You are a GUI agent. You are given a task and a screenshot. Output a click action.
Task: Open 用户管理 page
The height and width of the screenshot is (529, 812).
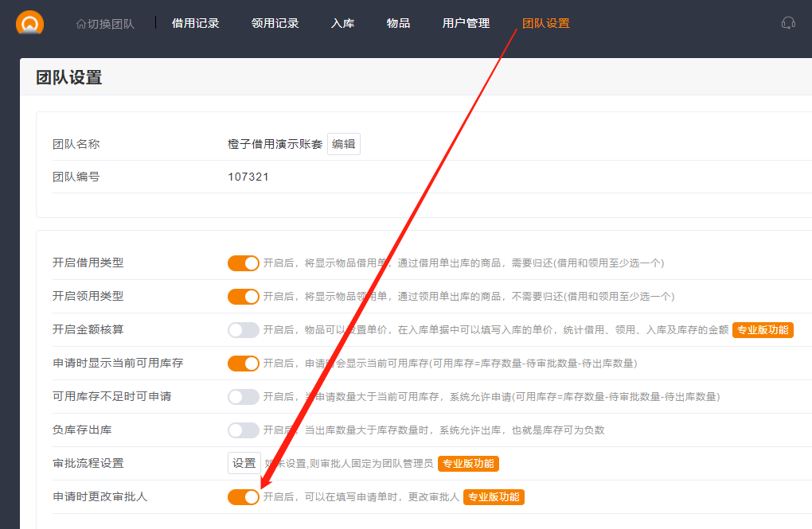pyautogui.click(x=466, y=23)
